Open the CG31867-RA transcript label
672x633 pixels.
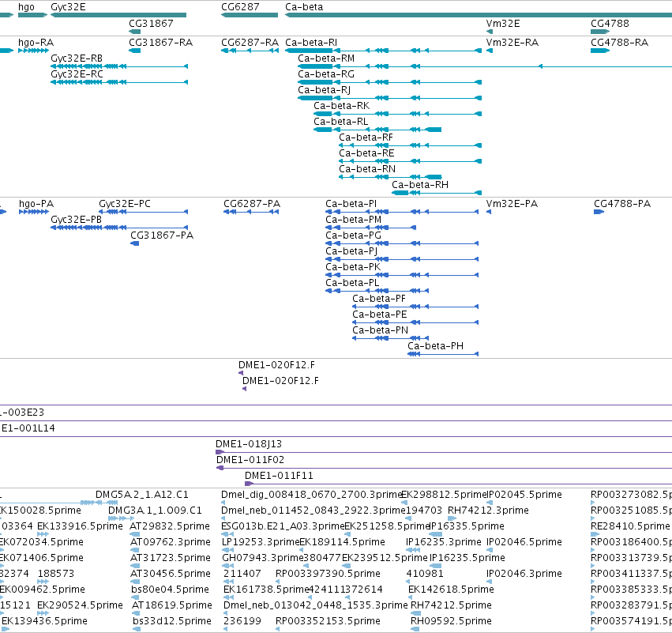pyautogui.click(x=161, y=43)
